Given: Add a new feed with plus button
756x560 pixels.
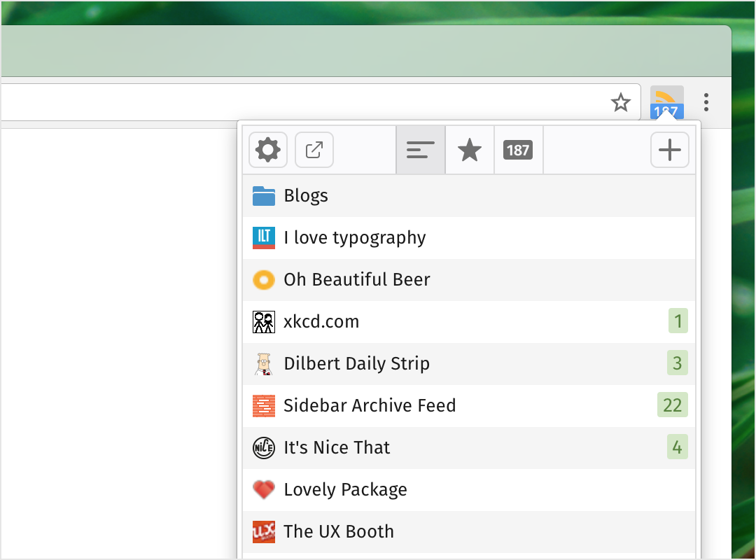Looking at the screenshot, I should 670,150.
